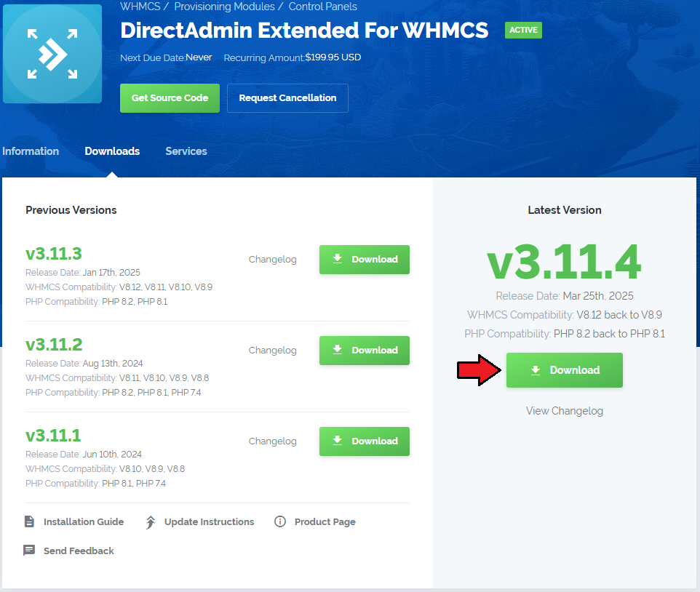Open the Changelog for v3.11.2

[273, 351]
